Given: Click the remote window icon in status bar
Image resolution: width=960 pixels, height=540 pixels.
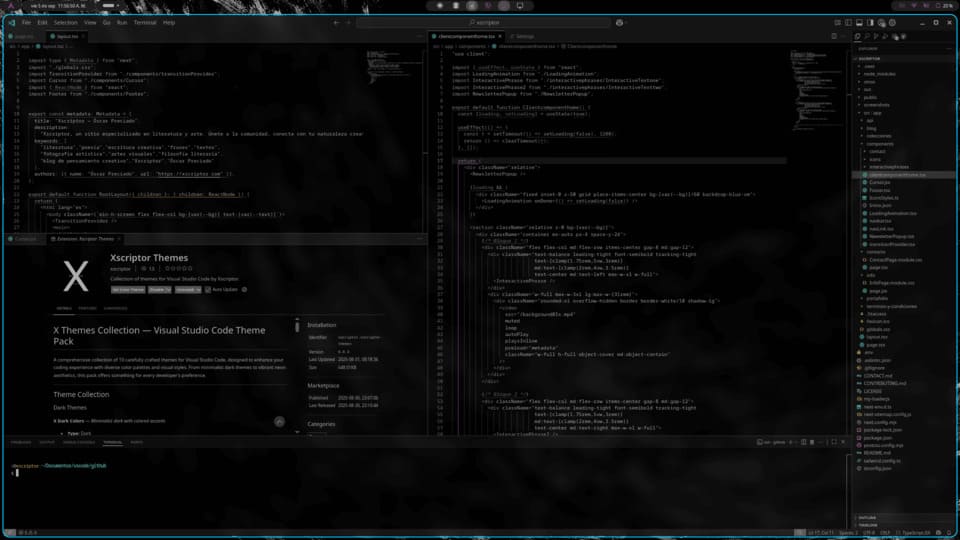Looking at the screenshot, I should (x=9, y=533).
